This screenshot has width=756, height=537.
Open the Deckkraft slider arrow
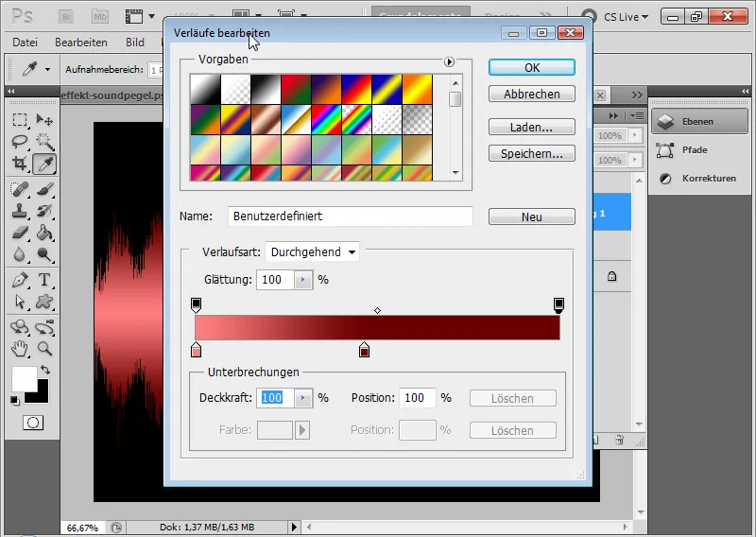coord(303,398)
